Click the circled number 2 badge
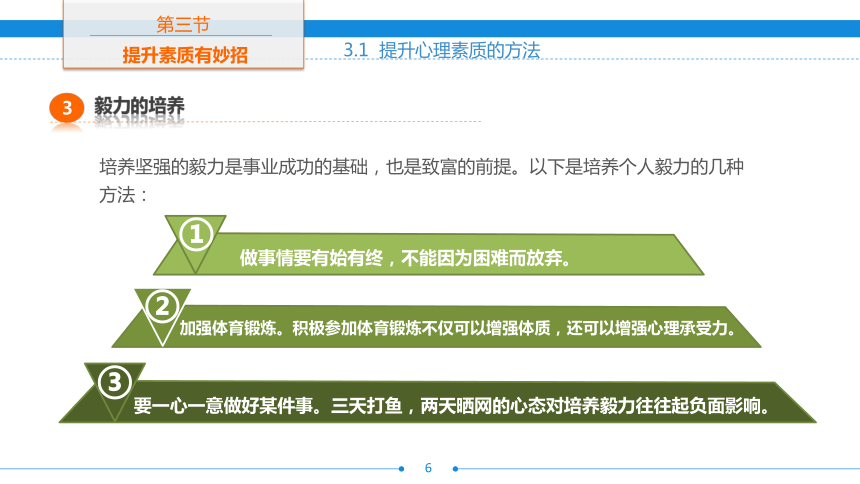 click(x=162, y=306)
